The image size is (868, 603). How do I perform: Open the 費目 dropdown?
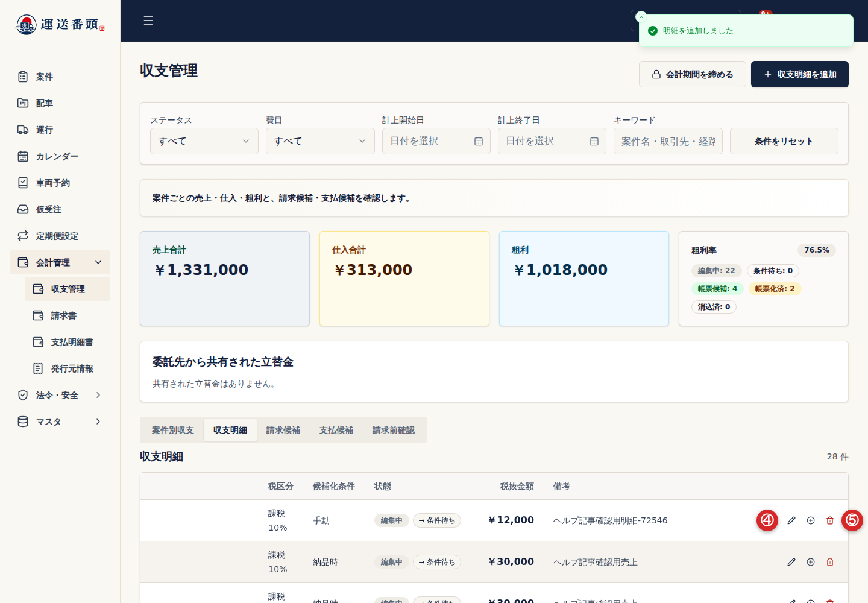tap(320, 141)
